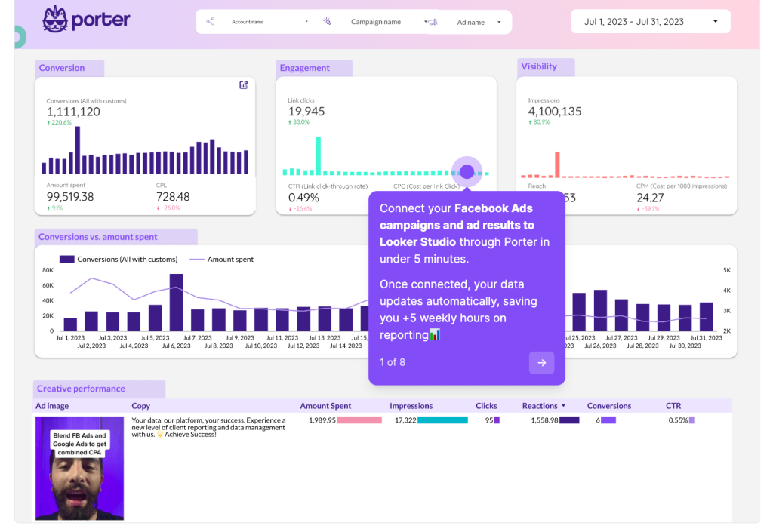Select the Engagement section tab
This screenshot has width=773, height=532.
pyautogui.click(x=313, y=68)
